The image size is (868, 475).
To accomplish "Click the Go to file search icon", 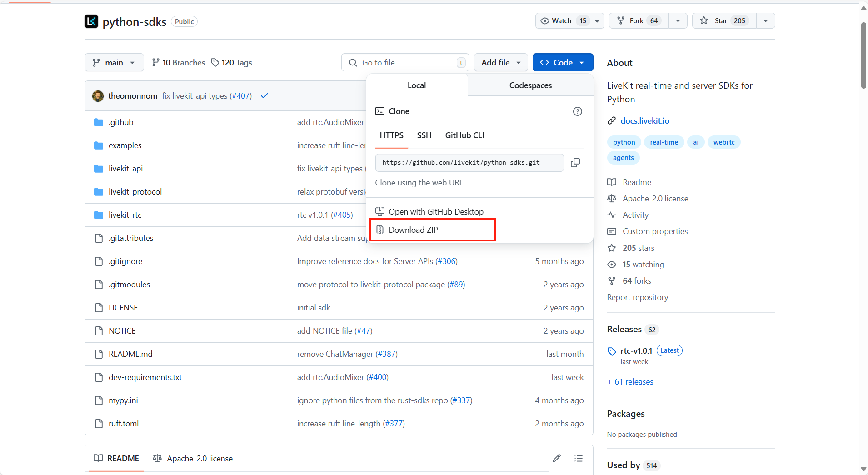I will point(353,63).
